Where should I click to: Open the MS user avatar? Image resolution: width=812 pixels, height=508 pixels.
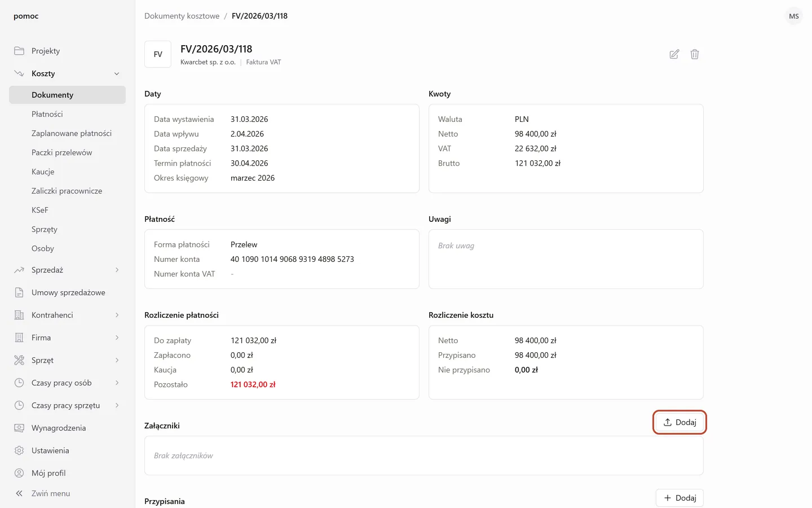click(794, 16)
